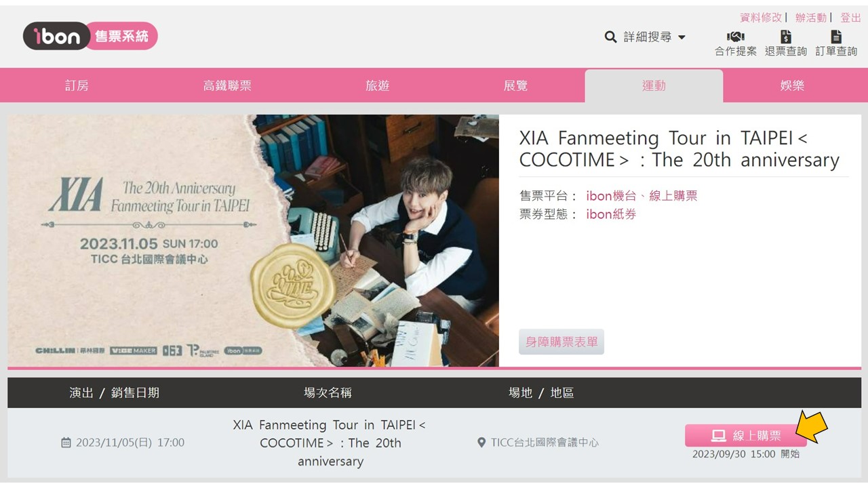Click the XIA Fanmeeting banner image

[x=254, y=241]
